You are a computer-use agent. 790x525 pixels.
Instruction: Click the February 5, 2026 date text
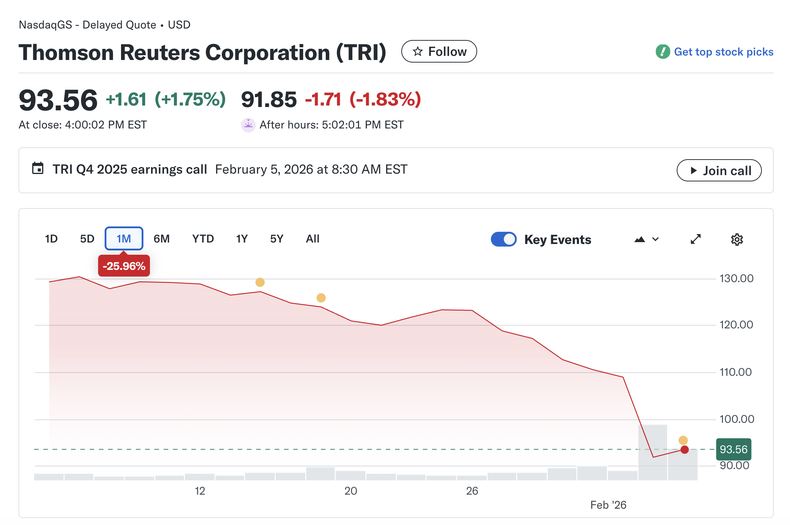point(311,169)
